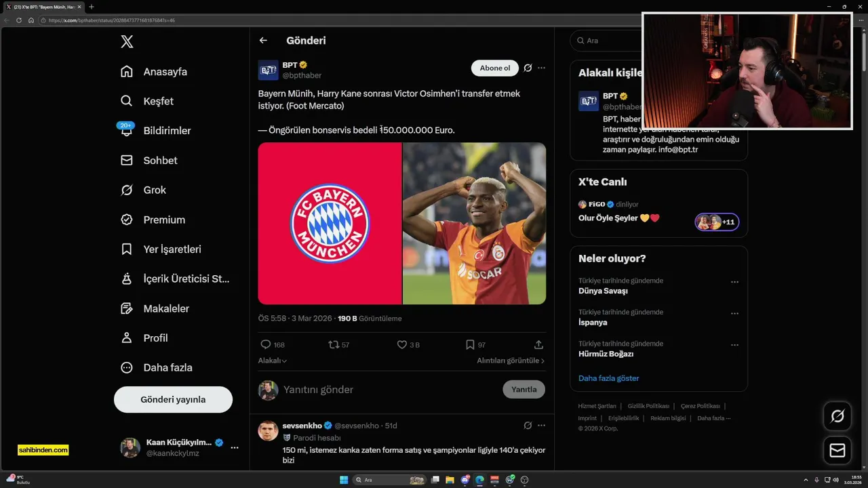Click Daha fazla göster under trends
This screenshot has width=868, height=488.
(x=608, y=378)
